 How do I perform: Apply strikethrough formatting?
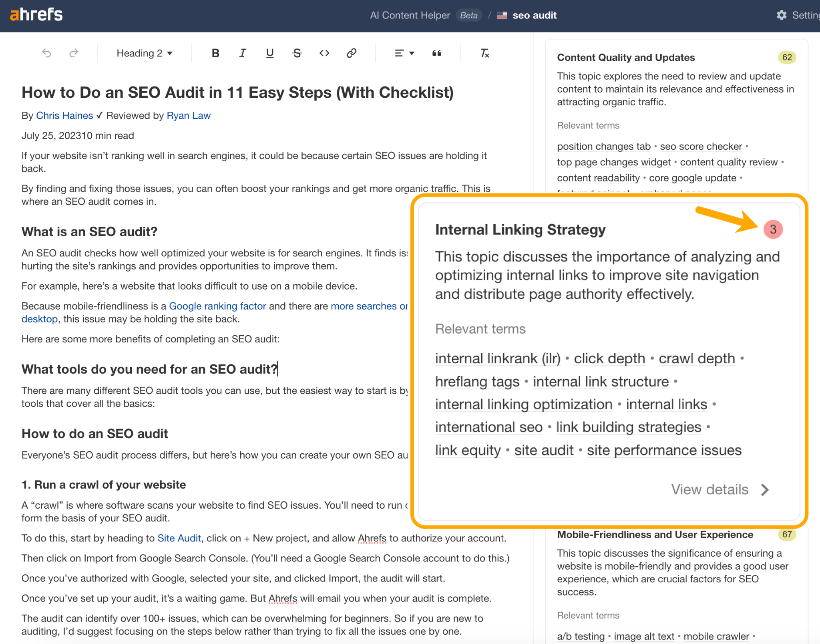[x=297, y=53]
